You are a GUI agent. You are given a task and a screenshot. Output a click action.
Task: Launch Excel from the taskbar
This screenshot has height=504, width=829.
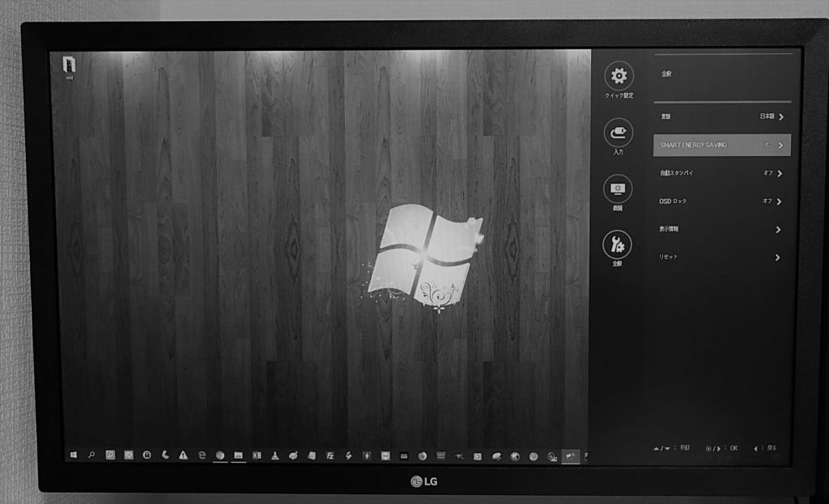click(x=257, y=455)
